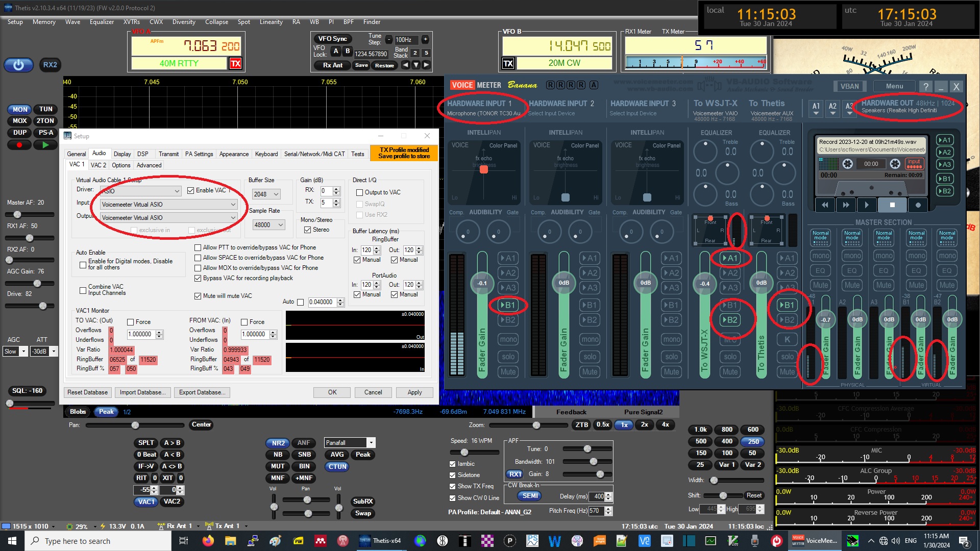Viewport: 980px width, 551px height.
Task: Click the Export Database button
Action: point(202,392)
